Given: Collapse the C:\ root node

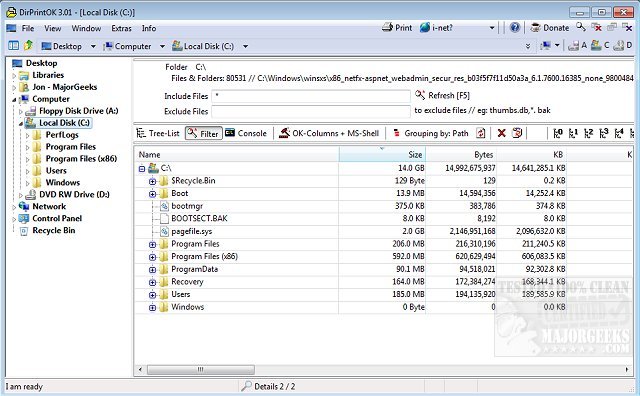Looking at the screenshot, I should point(142,168).
